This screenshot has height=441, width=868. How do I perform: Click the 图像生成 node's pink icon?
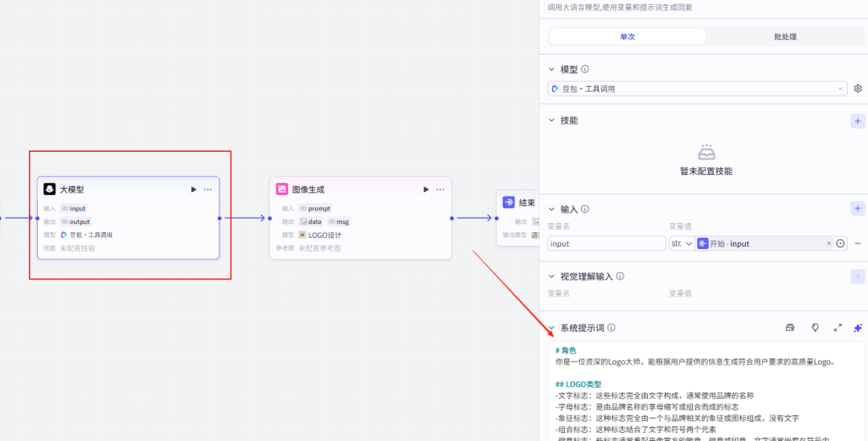click(x=282, y=190)
